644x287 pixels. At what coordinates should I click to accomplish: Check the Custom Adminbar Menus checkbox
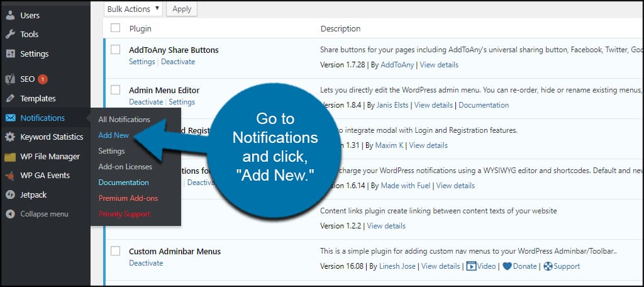(116, 251)
